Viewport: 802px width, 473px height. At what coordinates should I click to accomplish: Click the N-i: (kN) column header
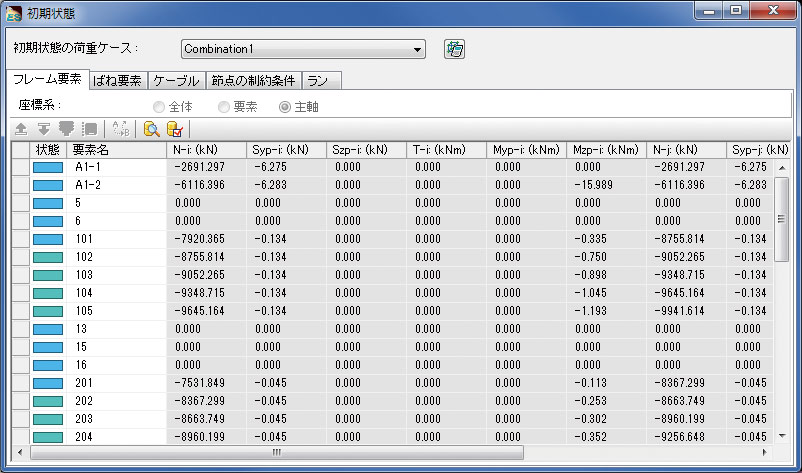coord(206,150)
